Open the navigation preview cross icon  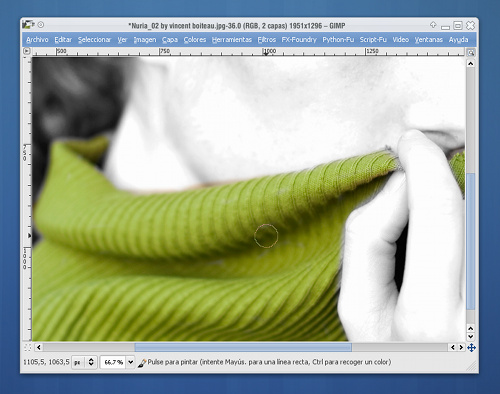coord(471,348)
